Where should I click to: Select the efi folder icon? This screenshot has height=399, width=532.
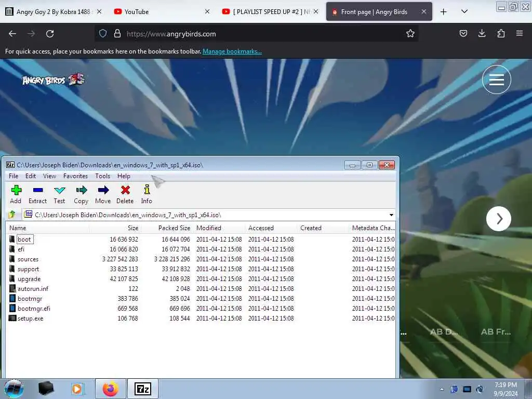pos(12,249)
